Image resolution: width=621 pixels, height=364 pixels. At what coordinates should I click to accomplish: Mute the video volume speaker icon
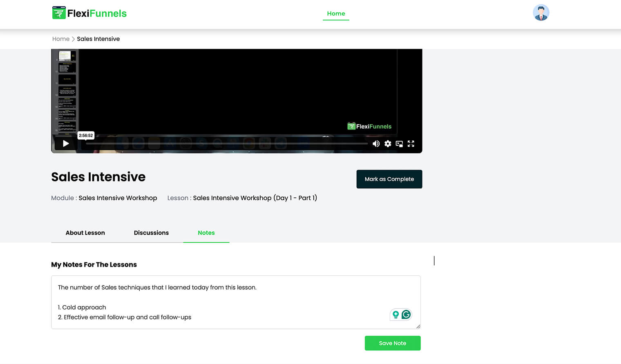point(376,144)
